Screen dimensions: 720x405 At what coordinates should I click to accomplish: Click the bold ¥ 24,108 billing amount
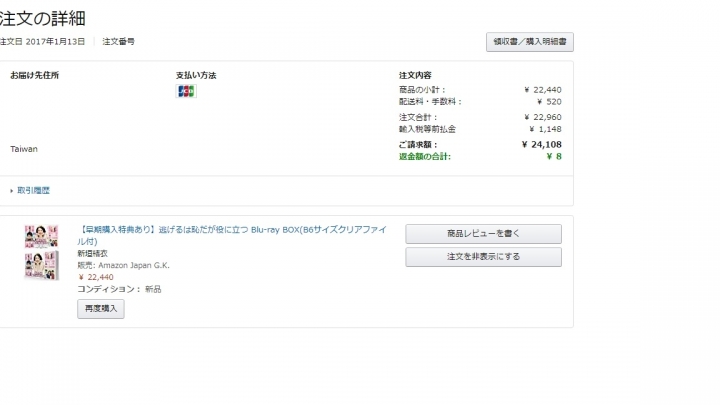coord(541,145)
